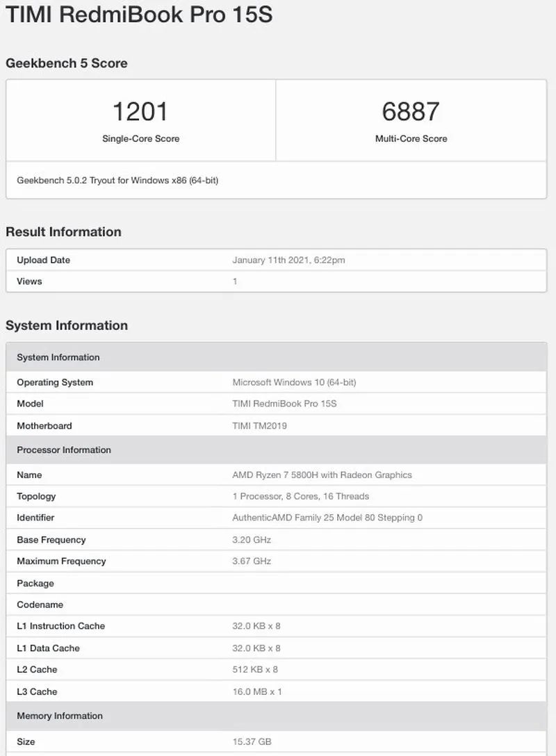Click the L1 Instruction Cache value "32.0 KB x 8"

tap(256, 626)
